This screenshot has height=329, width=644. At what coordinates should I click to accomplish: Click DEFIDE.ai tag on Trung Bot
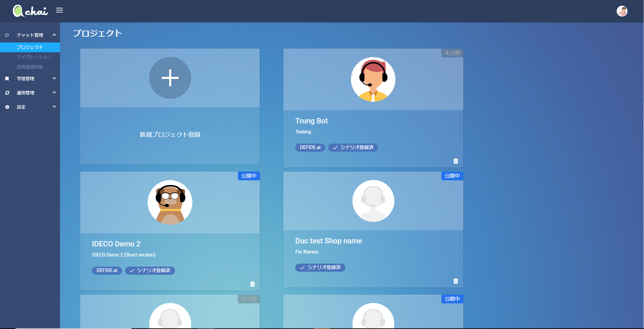pyautogui.click(x=310, y=147)
